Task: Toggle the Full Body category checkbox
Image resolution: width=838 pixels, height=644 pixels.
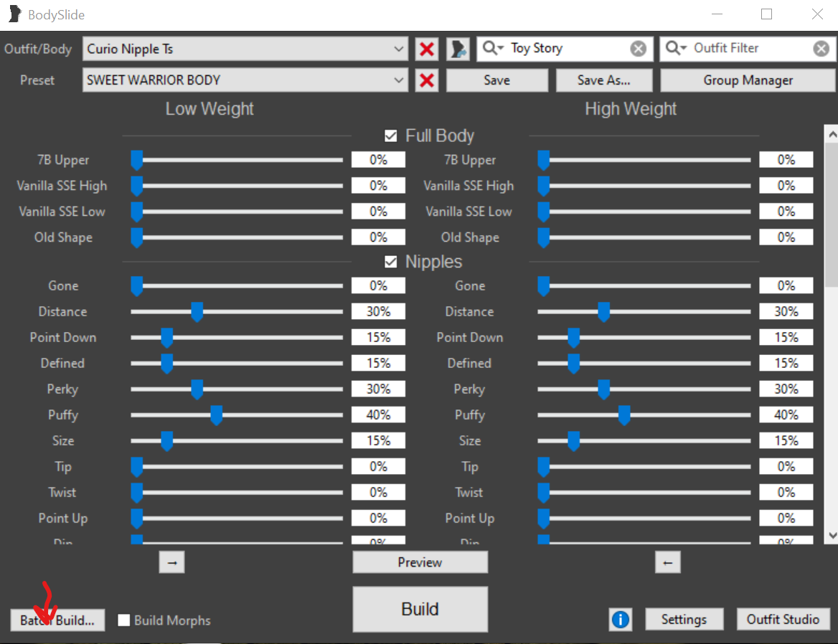Action: 391,136
